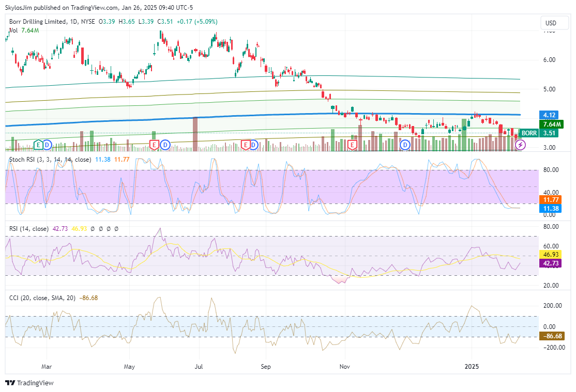Click the 3.00 price axis value
Viewport: 576px width, 392px height.
click(549, 148)
